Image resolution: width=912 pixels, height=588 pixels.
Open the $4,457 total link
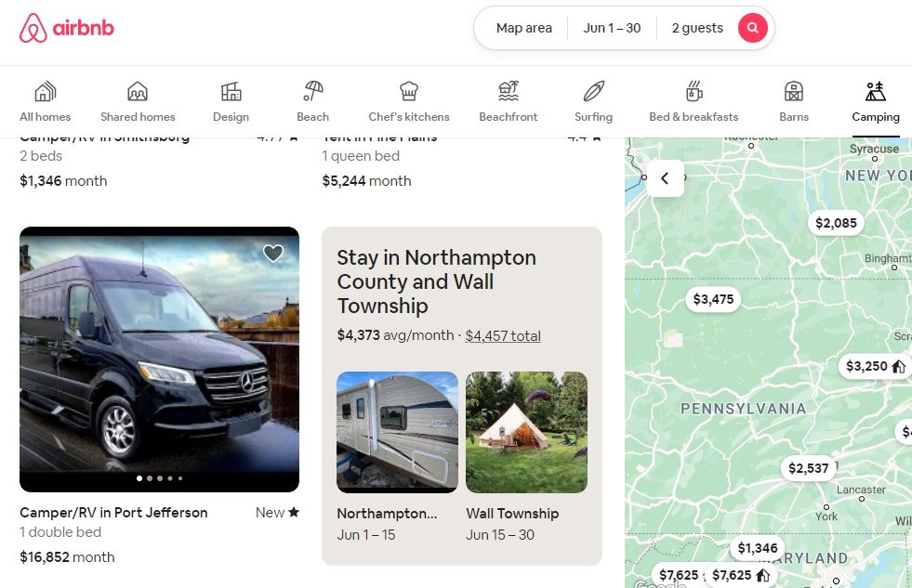coord(503,335)
